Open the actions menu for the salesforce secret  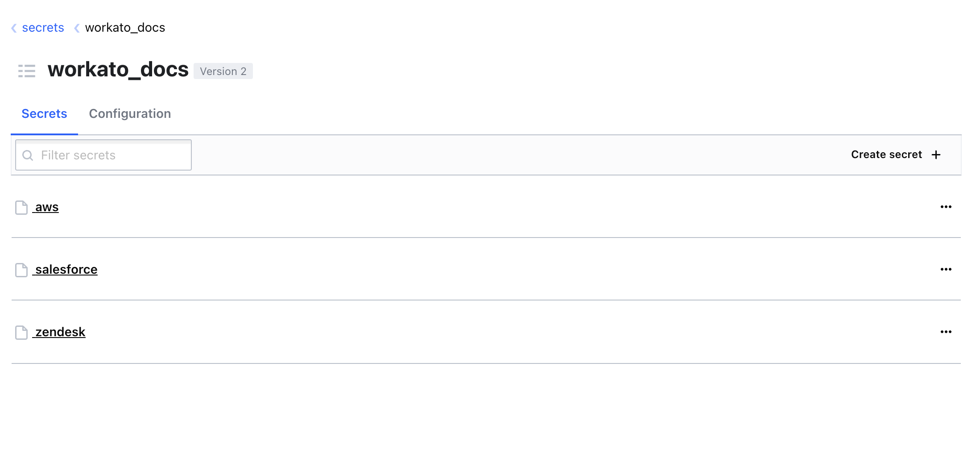point(946,269)
